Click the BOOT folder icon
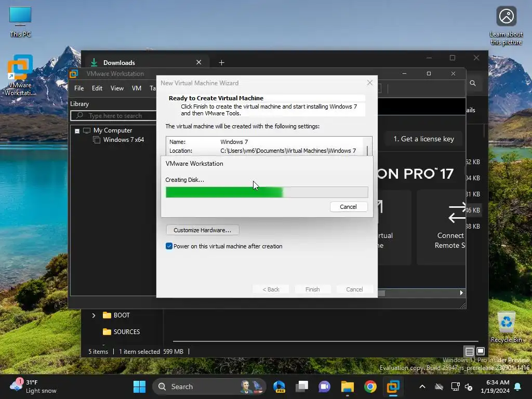 coord(107,315)
